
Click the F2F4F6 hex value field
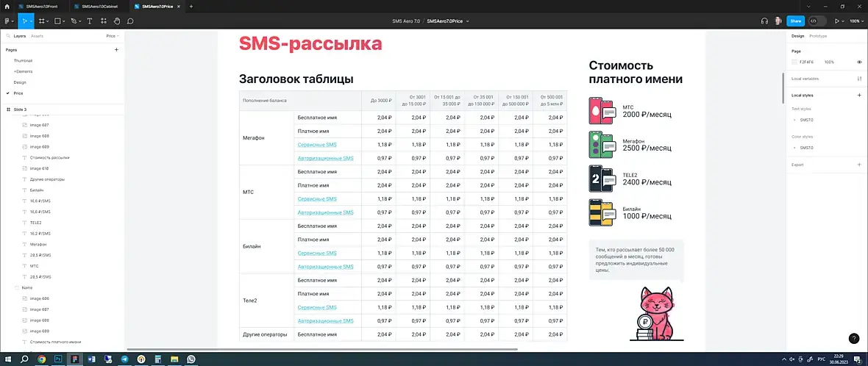pos(807,62)
